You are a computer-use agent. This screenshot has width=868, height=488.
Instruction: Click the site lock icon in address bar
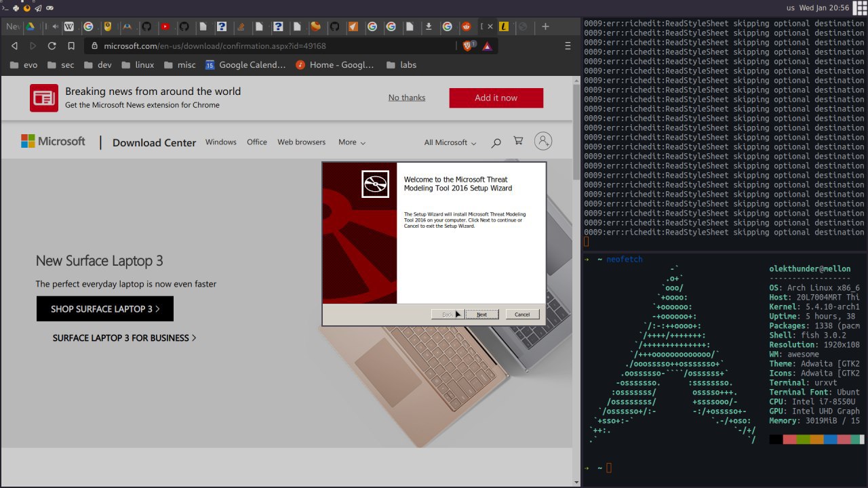[94, 45]
